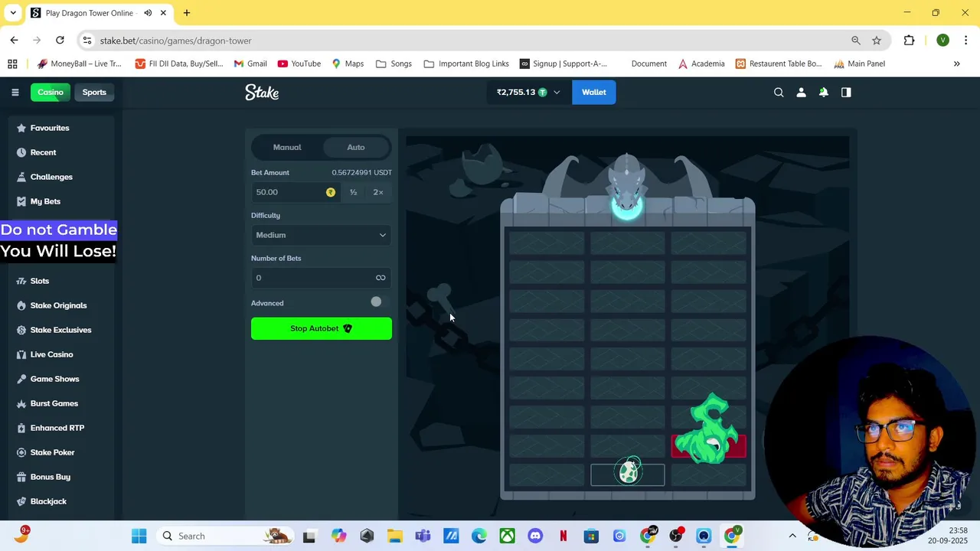Open Stake Originals in the sidebar
980x551 pixels.
[x=57, y=305]
